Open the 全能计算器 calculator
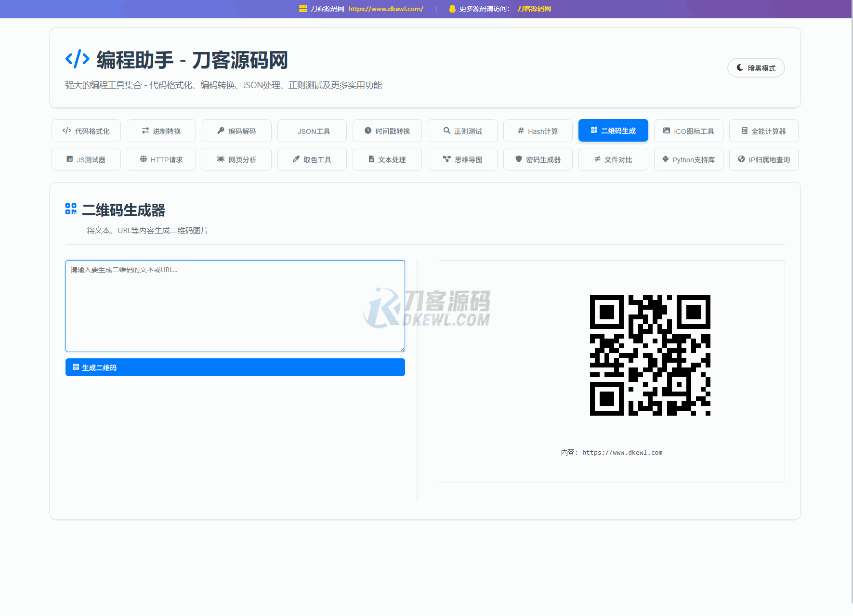The image size is (853, 616). (763, 131)
